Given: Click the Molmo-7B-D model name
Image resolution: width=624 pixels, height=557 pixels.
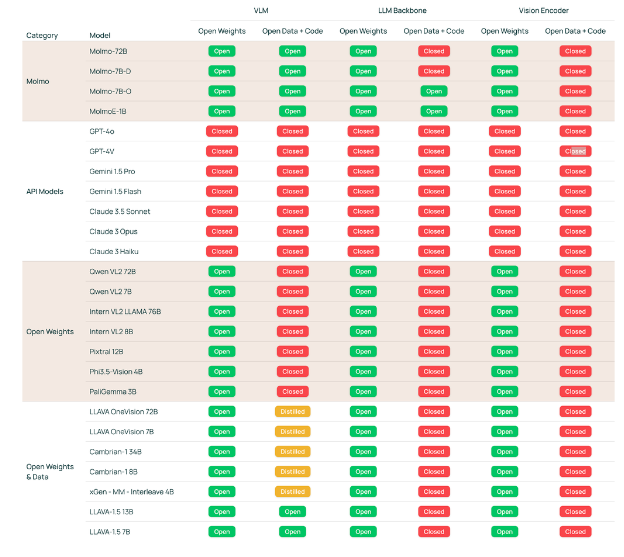Looking at the screenshot, I should tap(110, 71).
